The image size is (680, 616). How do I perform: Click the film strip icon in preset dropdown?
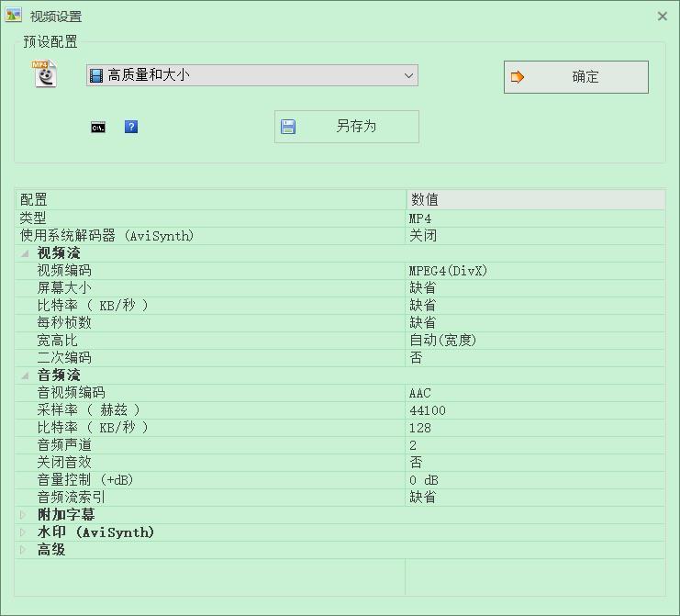tap(95, 75)
